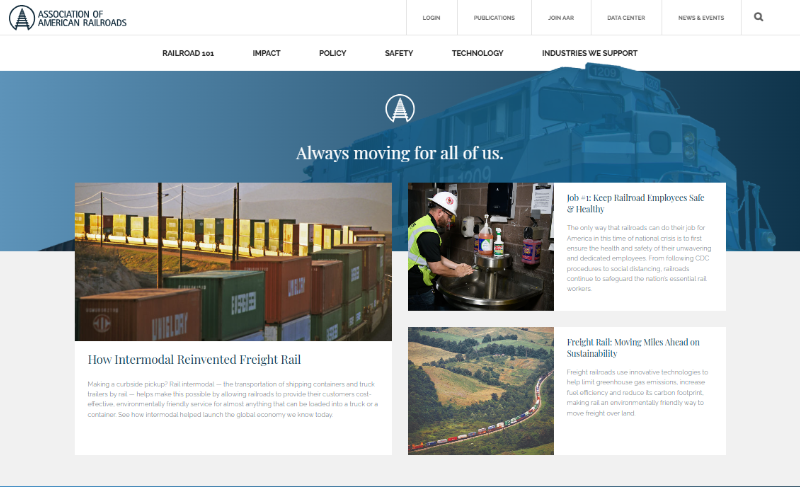Open News & Events
Viewport: 800px width, 487px height.
(701, 18)
